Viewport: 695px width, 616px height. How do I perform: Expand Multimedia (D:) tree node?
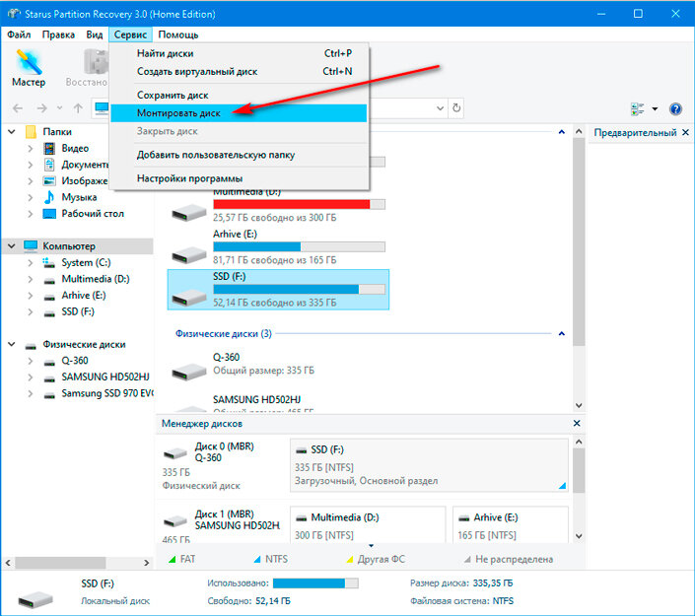[31, 279]
